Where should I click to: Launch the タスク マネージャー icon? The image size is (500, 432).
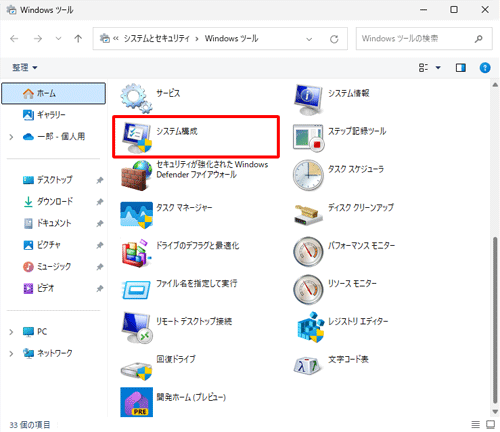[x=137, y=215]
